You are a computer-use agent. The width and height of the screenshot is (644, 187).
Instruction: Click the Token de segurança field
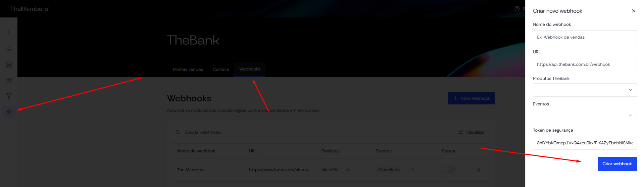tap(585, 143)
